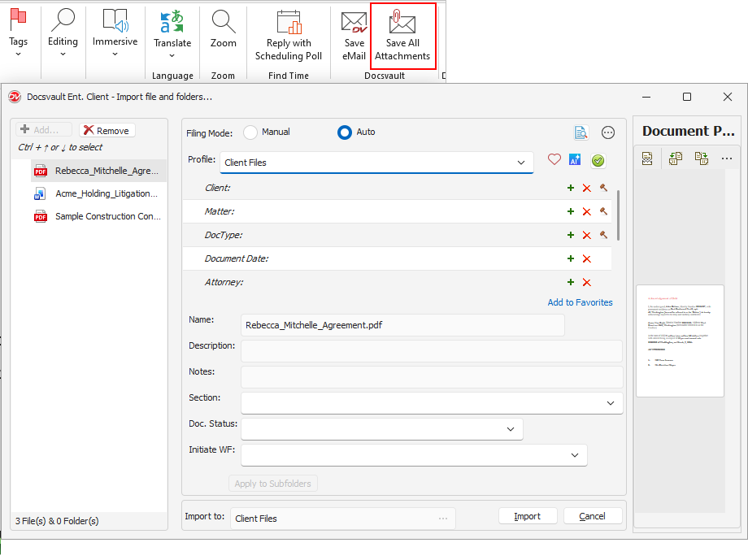Screen dimensions: 748x560
Task: Open the circled ellipsis options button
Action: click(608, 132)
